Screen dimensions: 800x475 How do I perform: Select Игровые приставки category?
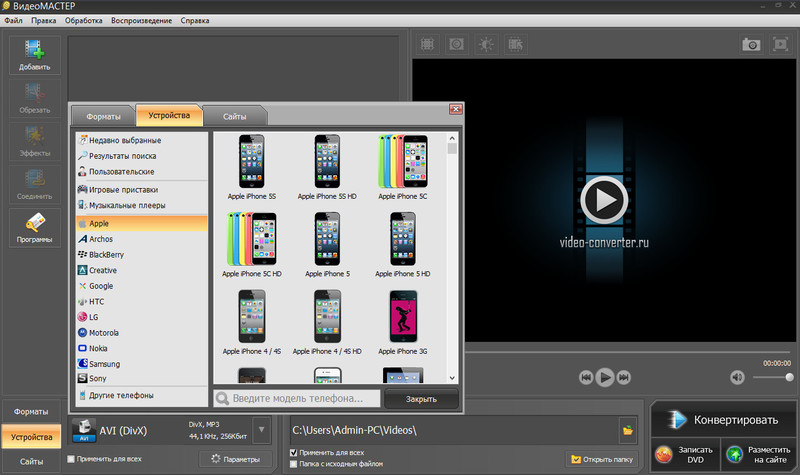(142, 189)
